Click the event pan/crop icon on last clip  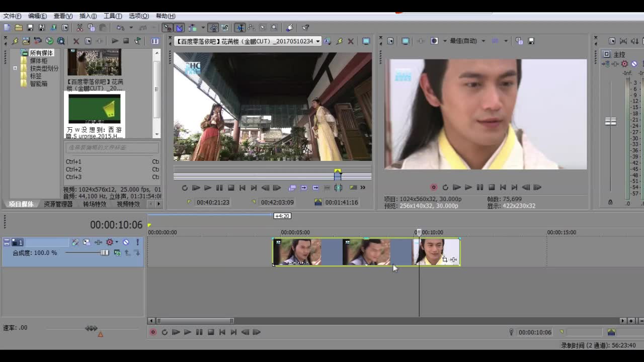pos(444,259)
